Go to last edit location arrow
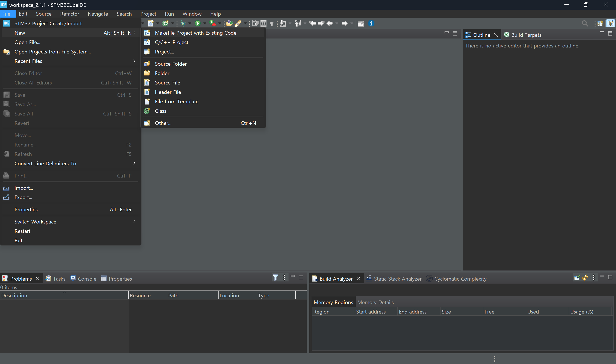This screenshot has width=616, height=364. coord(312,23)
